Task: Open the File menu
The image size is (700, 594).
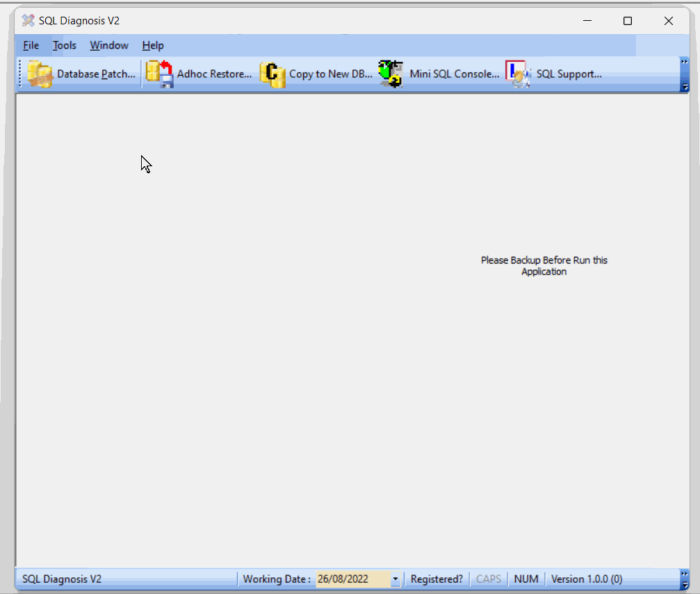Action: click(31, 45)
